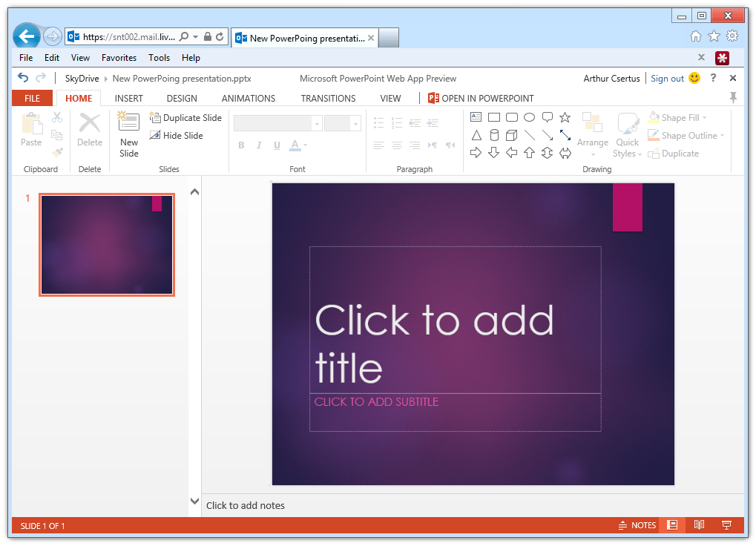Pin the ribbon with the pushpin icon
756x546 pixels.
pos(733,97)
